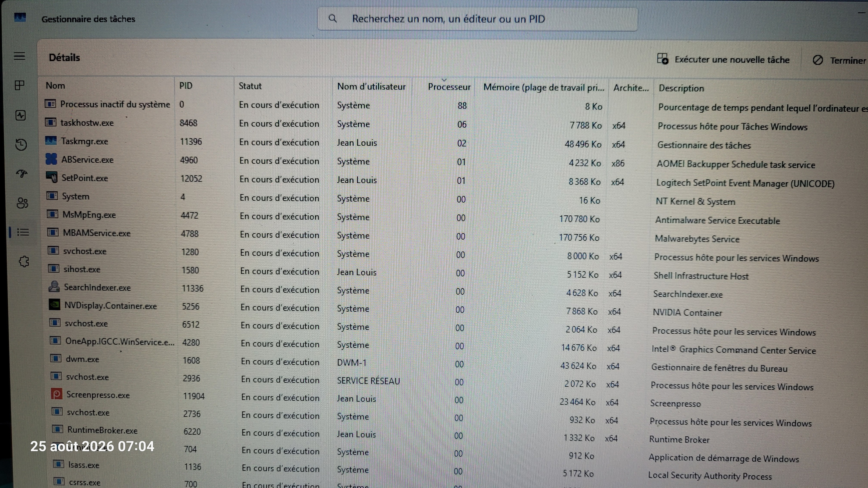The height and width of the screenshot is (488, 868).
Task: Click the SetPoint.exe process icon
Action: tap(52, 177)
